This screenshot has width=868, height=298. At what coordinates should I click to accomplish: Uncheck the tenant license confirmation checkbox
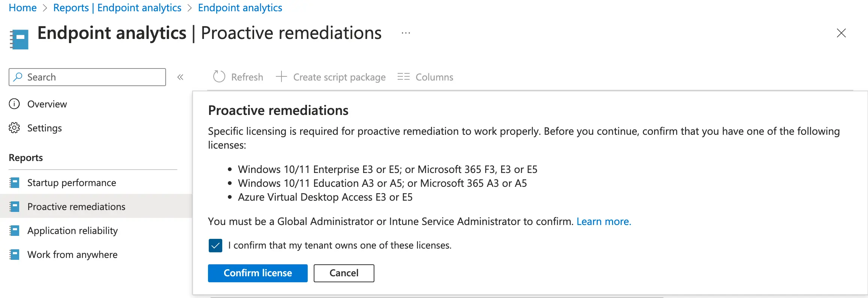point(216,246)
